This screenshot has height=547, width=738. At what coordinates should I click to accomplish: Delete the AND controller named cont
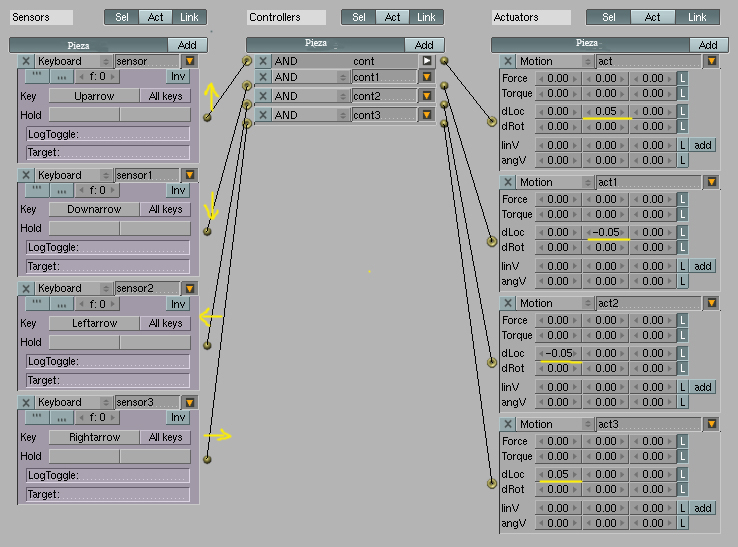pyautogui.click(x=263, y=61)
